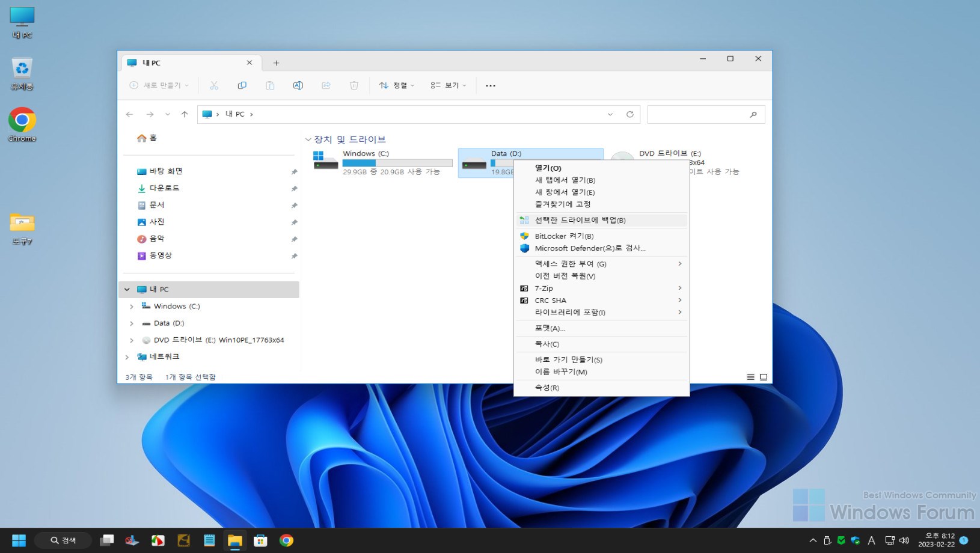980x553 pixels.
Task: Click the taskbar 검색 search box
Action: tap(63, 540)
